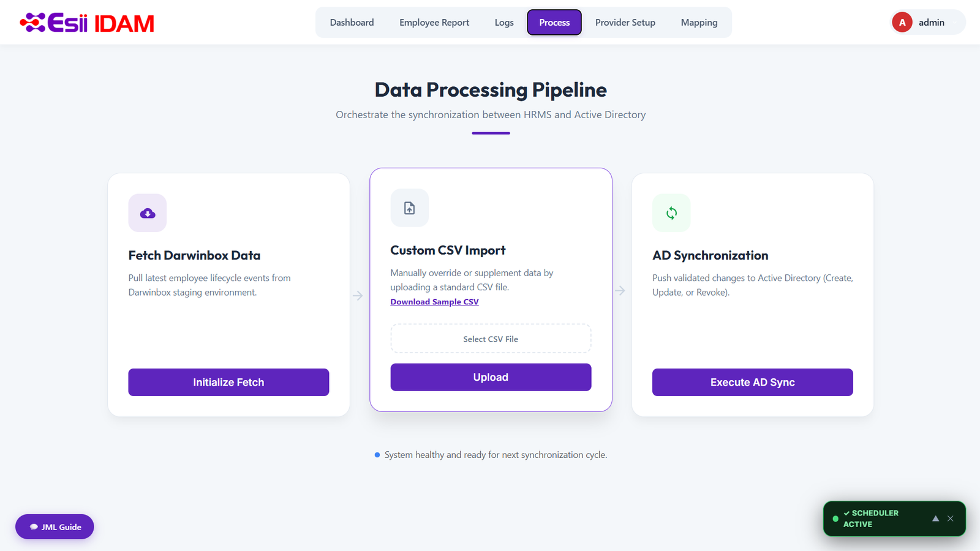This screenshot has width=980, height=551.
Task: Click the green sync arrows icon
Action: 671,213
